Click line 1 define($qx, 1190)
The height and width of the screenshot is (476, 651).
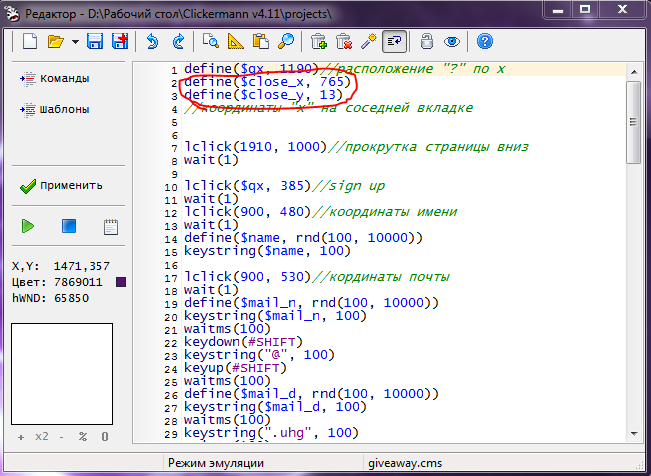251,69
